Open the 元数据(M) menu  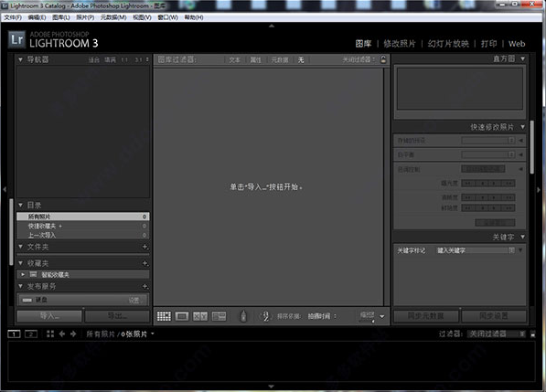click(x=113, y=17)
